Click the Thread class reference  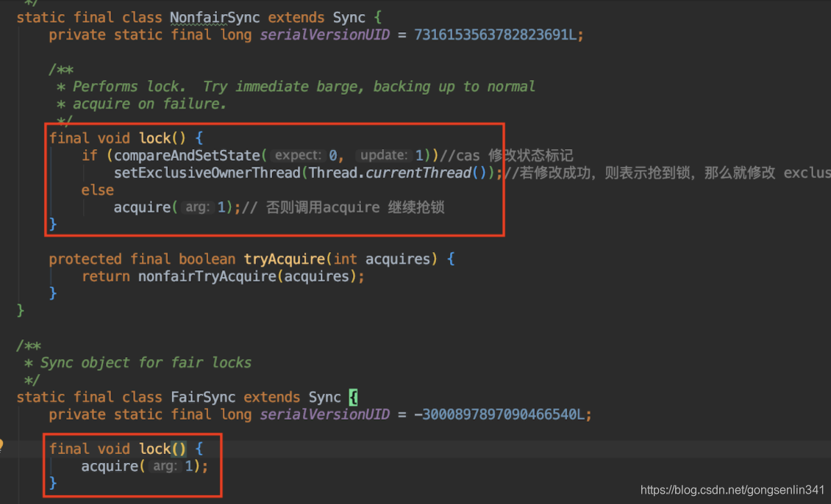[333, 173]
